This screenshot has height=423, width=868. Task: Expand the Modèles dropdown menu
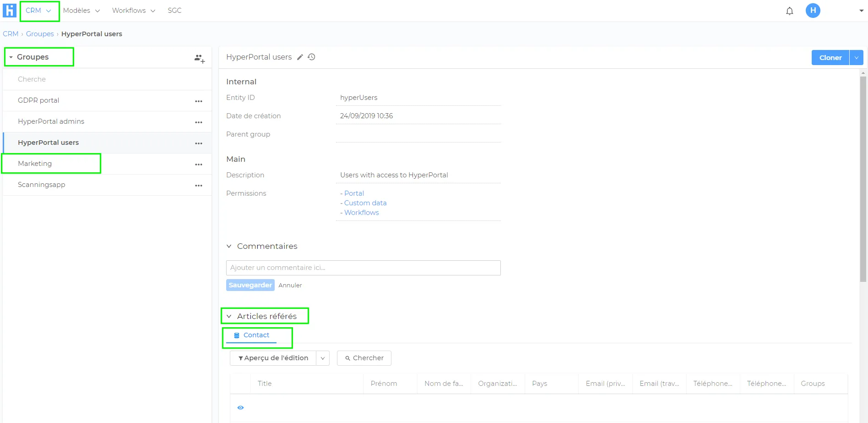(x=81, y=11)
